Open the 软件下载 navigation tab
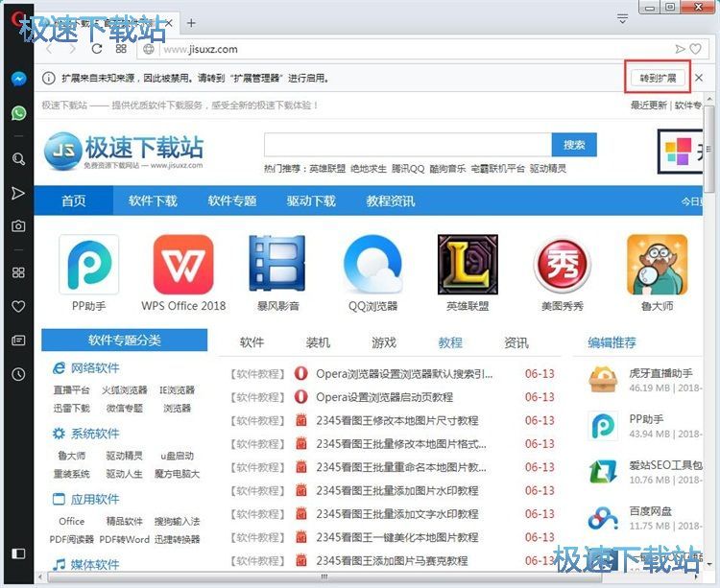 pyautogui.click(x=153, y=200)
